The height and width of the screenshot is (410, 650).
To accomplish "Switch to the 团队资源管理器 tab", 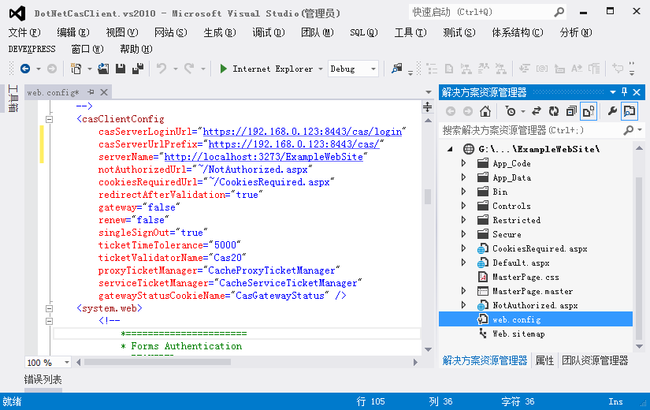I will pyautogui.click(x=595, y=360).
